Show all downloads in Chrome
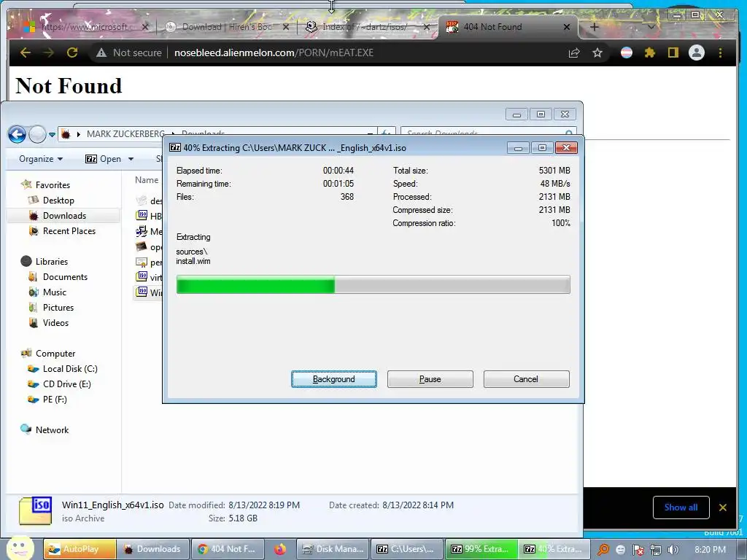The width and height of the screenshot is (747, 560). pyautogui.click(x=681, y=507)
